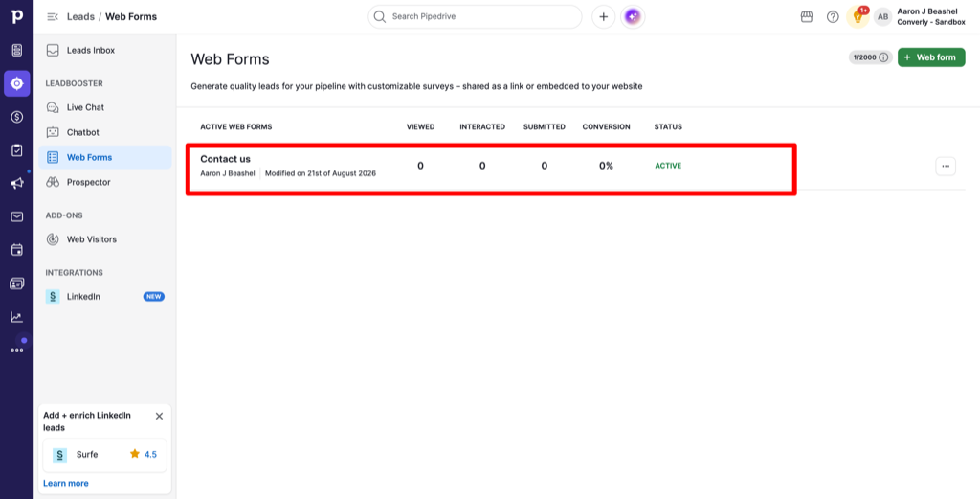Click the VIEWED column header
The width and height of the screenshot is (980, 499).
point(421,127)
